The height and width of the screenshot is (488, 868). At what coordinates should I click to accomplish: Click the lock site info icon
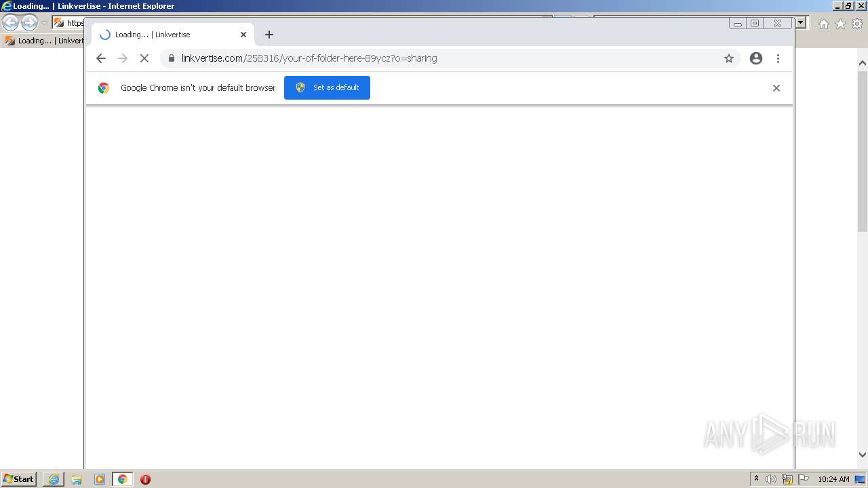(x=170, y=58)
